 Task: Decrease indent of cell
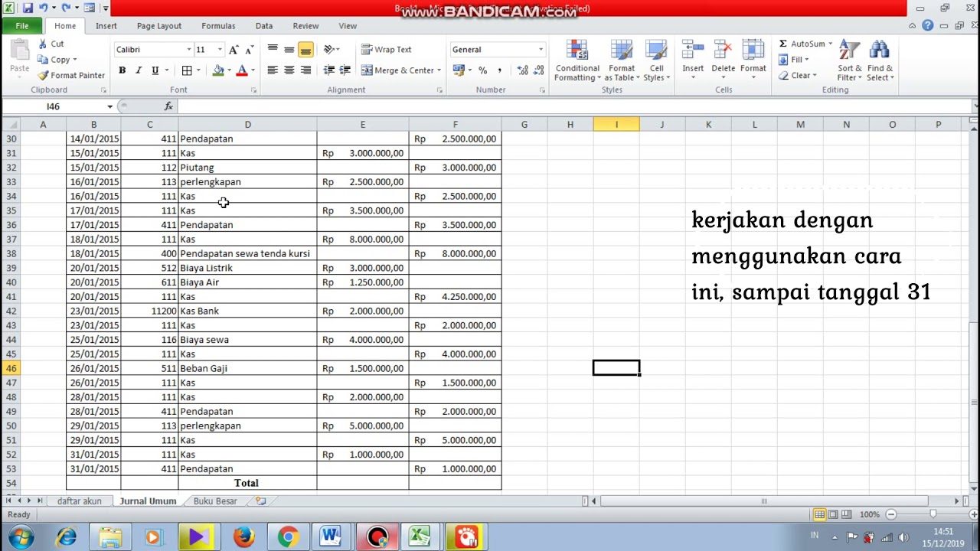pos(329,70)
